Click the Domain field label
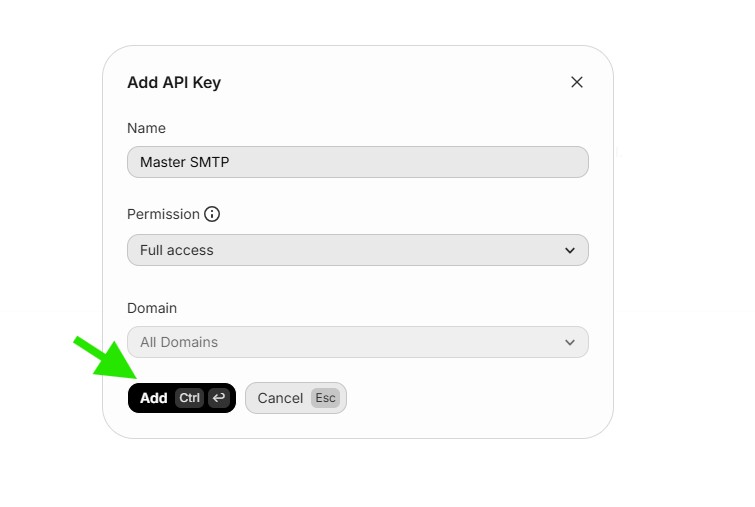The image size is (755, 507). [x=152, y=308]
